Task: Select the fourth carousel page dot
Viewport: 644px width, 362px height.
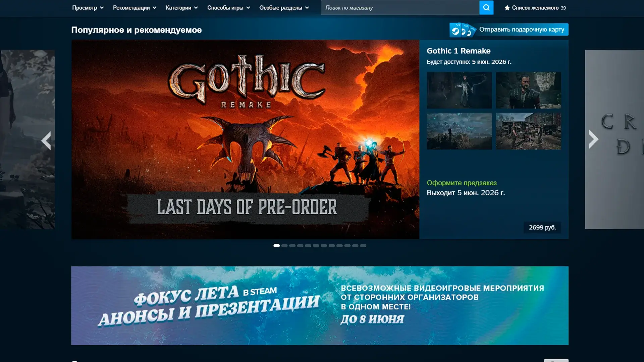Action: [300, 246]
